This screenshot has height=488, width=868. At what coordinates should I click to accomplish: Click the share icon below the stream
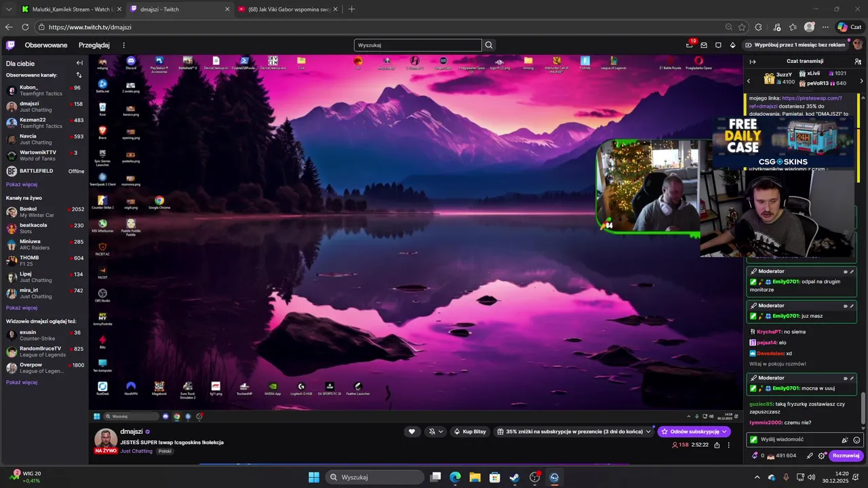pos(717,445)
